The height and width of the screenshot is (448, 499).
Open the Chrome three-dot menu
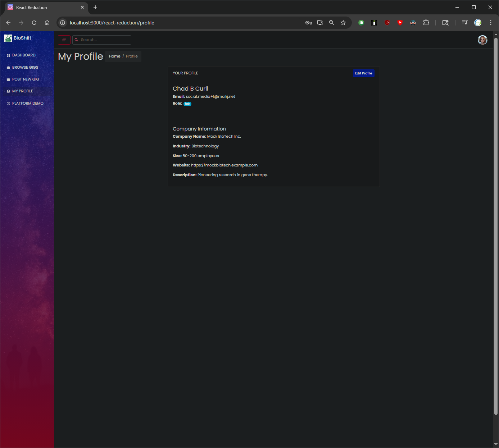coord(491,23)
